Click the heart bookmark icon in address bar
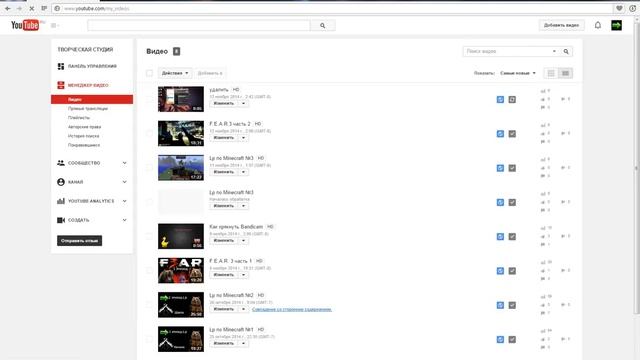Screen dimensions: 640x360 [619, 8]
